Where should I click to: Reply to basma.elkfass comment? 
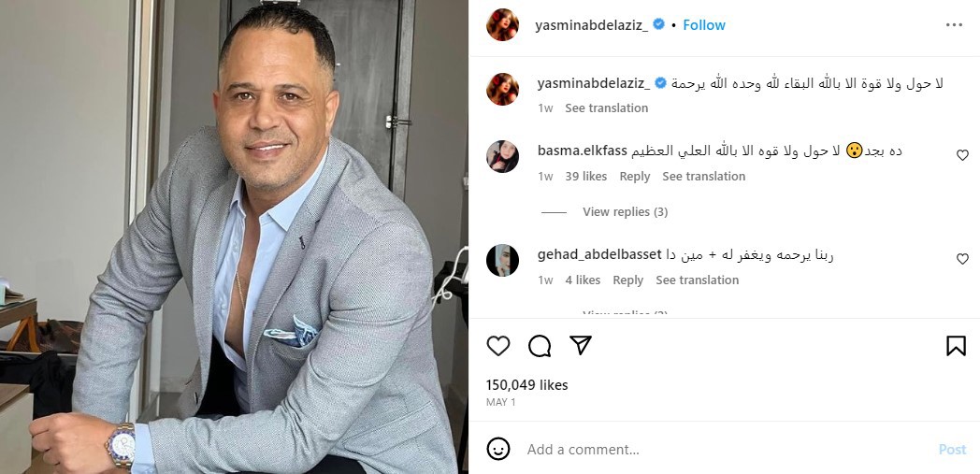tap(634, 177)
